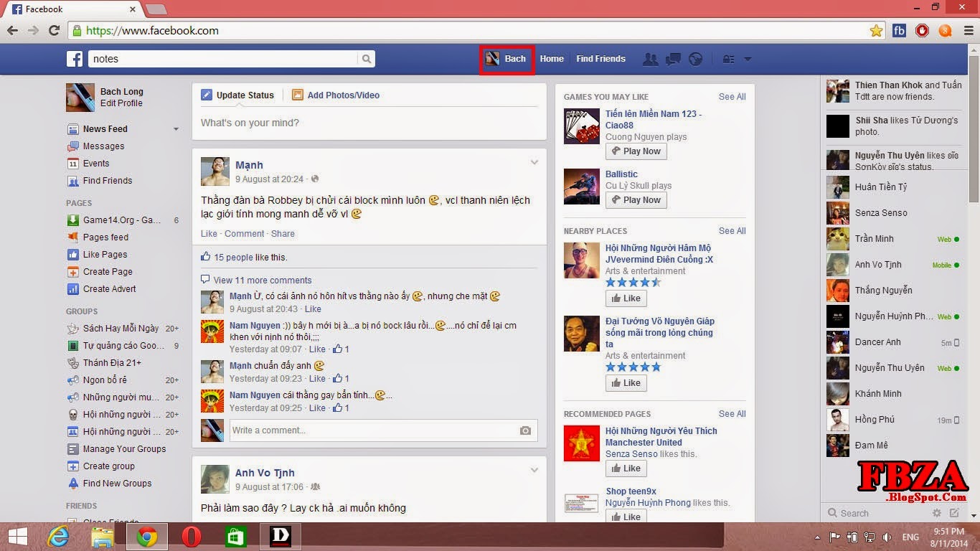Open the privacy shortcuts lock icon
This screenshot has width=980, height=551.
tap(728, 59)
